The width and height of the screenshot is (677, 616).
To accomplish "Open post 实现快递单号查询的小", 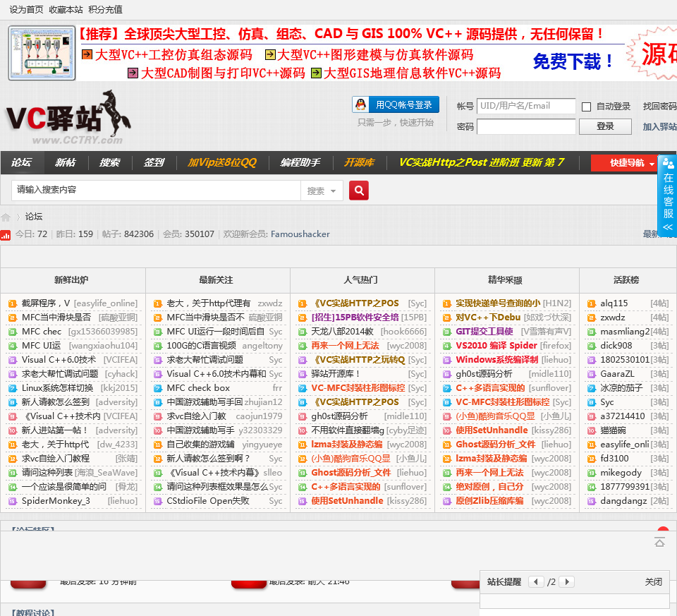I will click(498, 303).
